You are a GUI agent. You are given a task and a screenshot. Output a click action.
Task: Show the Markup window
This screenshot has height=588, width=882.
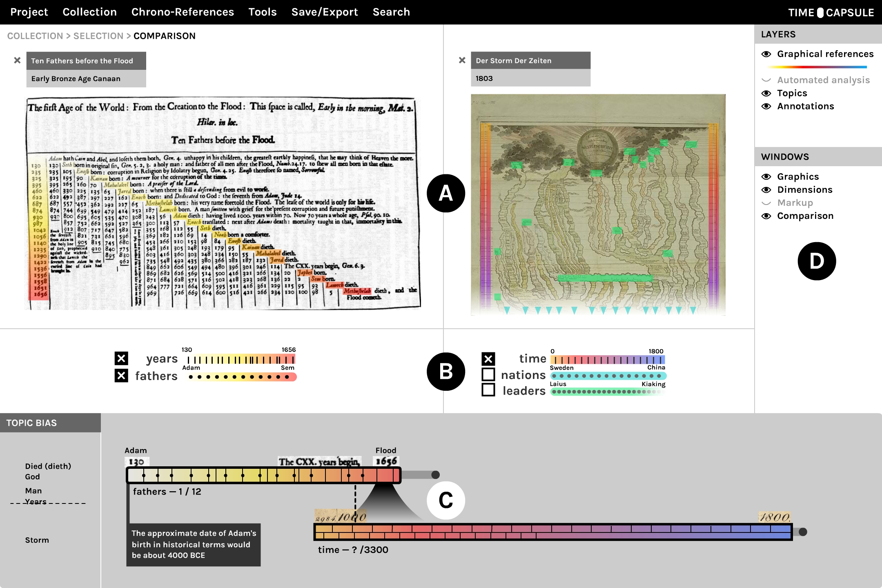tap(766, 203)
